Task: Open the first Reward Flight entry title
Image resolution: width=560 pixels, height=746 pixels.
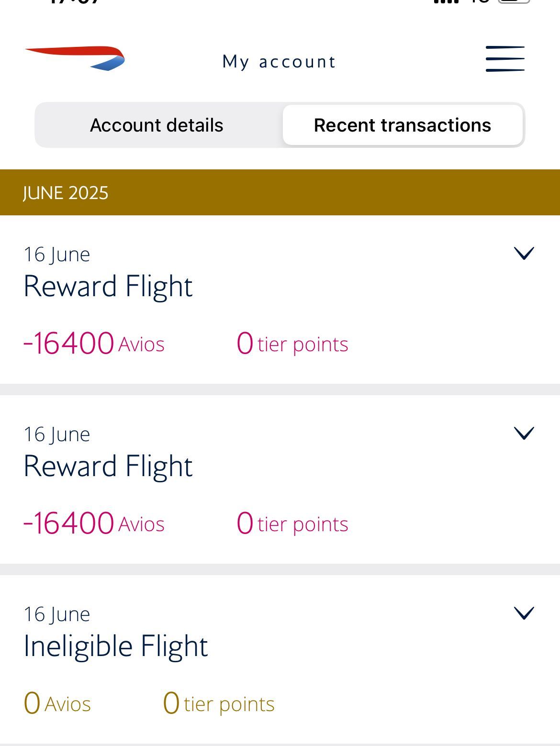Action: (108, 286)
